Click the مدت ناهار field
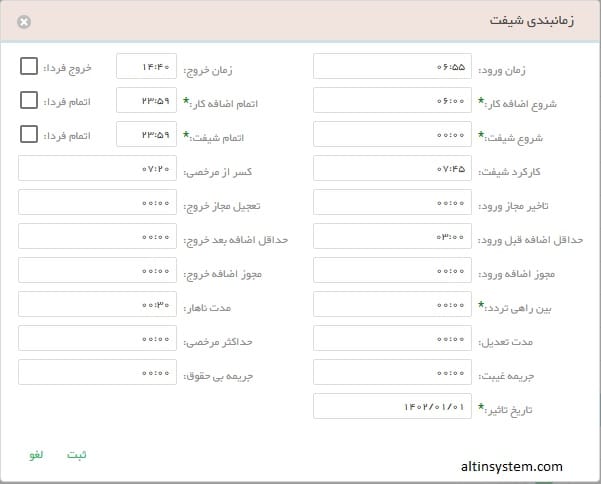 (x=97, y=304)
